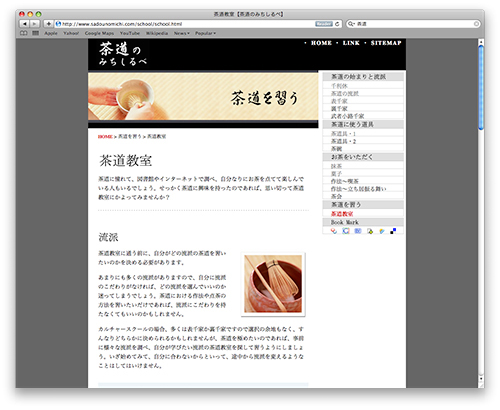
Task: Open the HOME navigation menu item
Action: (x=321, y=43)
